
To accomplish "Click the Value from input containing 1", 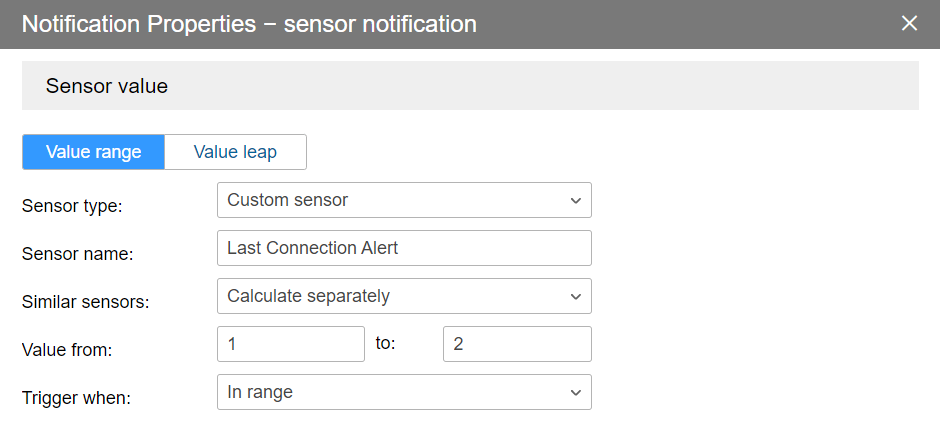I will pyautogui.click(x=290, y=344).
